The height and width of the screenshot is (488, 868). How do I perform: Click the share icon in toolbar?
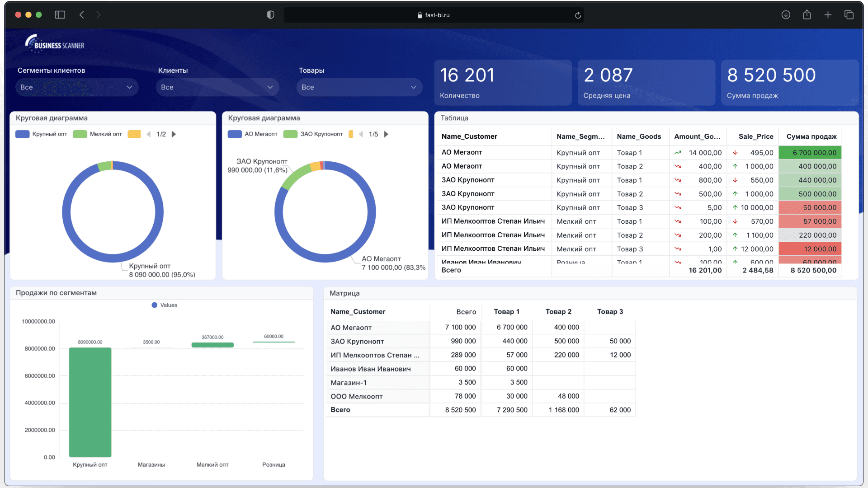(807, 14)
